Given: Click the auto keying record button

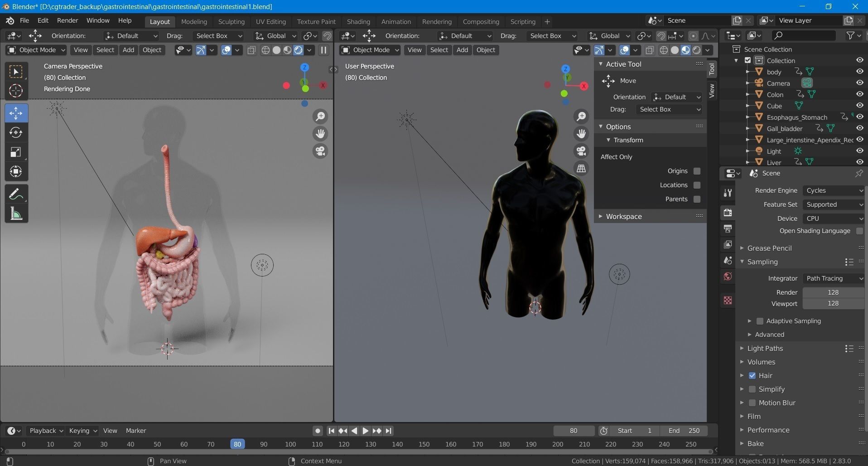Looking at the screenshot, I should pyautogui.click(x=318, y=431).
